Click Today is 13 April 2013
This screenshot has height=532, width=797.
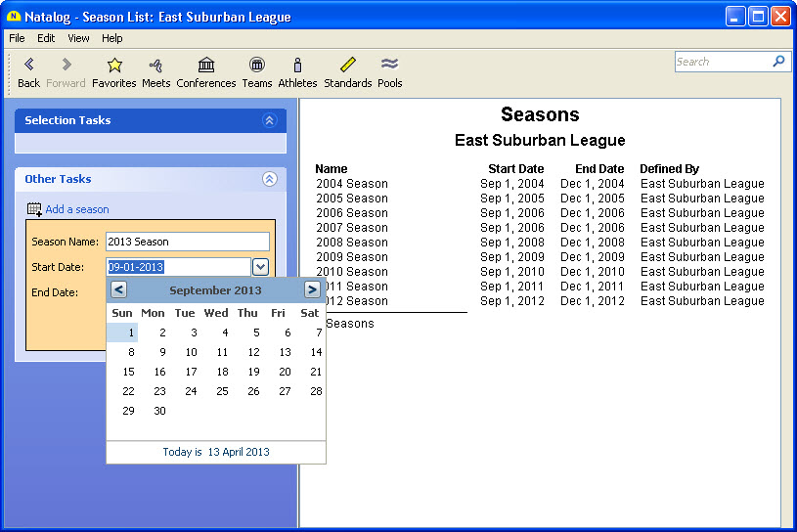click(x=216, y=452)
